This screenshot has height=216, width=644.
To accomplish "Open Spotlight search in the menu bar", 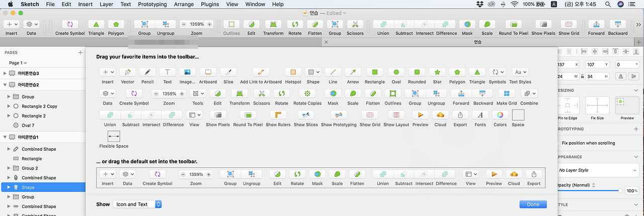I will point(608,4).
